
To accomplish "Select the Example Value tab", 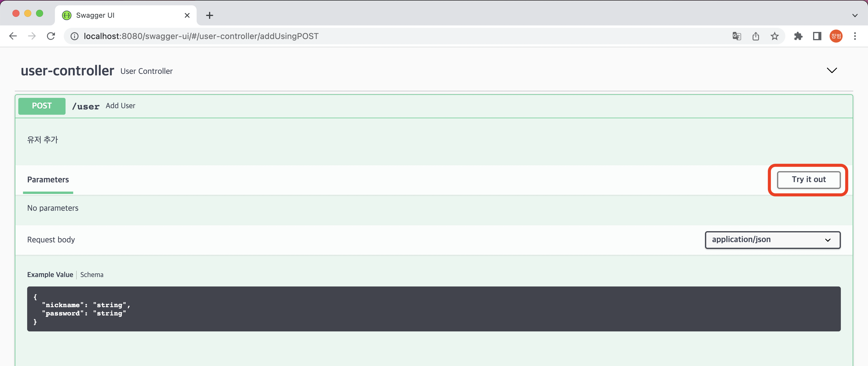I will click(x=50, y=275).
